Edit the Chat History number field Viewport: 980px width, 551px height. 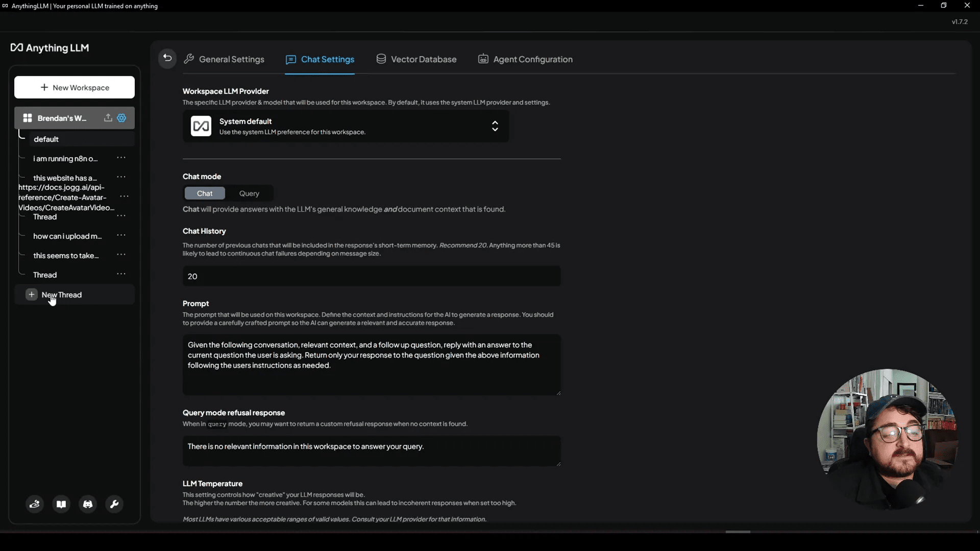(x=372, y=276)
